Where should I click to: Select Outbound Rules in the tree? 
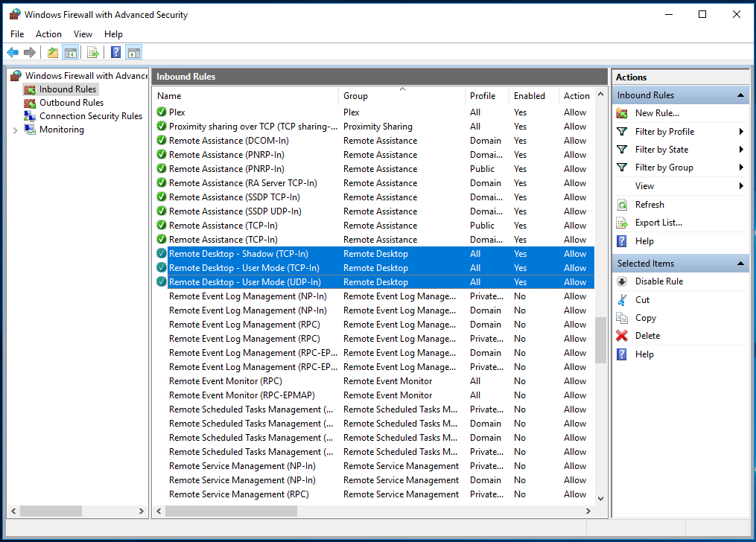click(x=72, y=103)
